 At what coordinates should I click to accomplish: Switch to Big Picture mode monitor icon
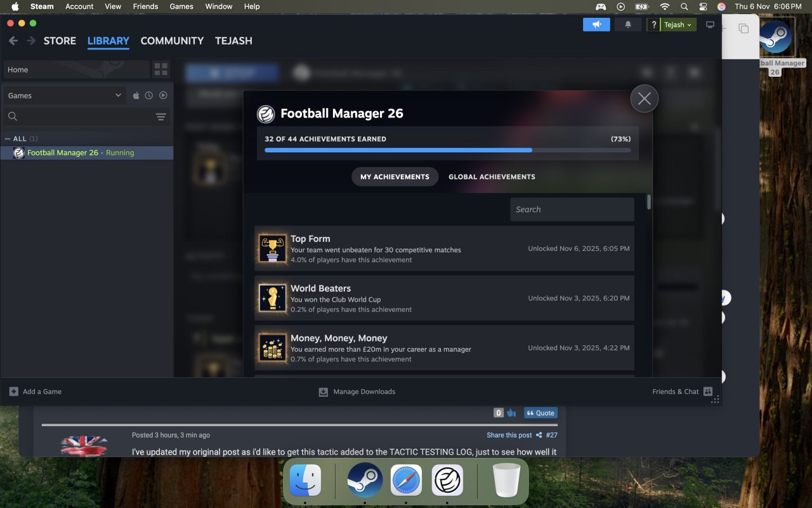tap(710, 25)
